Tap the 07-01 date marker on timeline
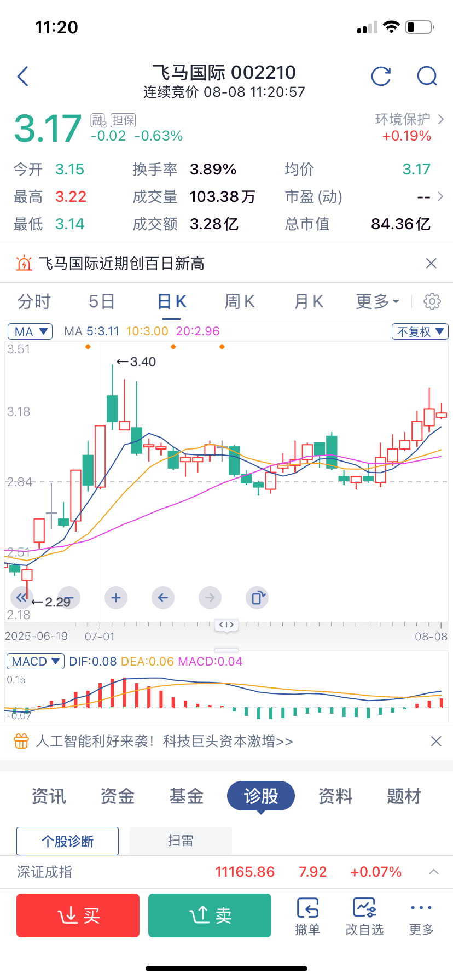The image size is (453, 980). coord(100,637)
